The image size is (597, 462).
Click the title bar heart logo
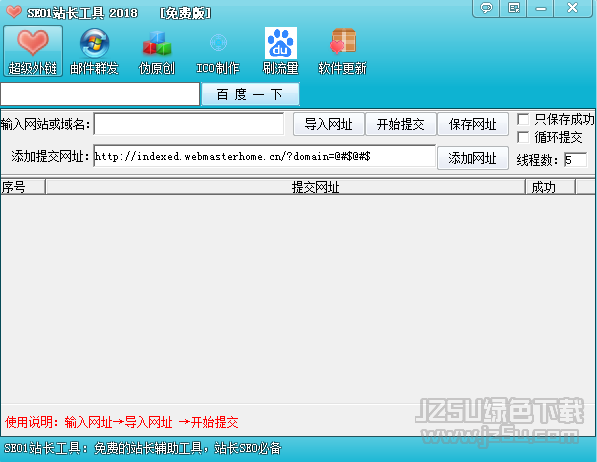tap(14, 12)
